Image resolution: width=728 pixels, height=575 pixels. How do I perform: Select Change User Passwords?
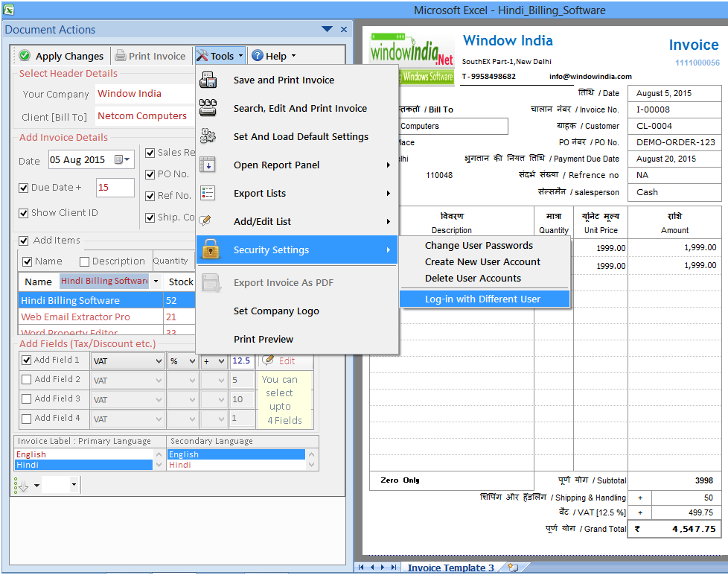(x=479, y=245)
